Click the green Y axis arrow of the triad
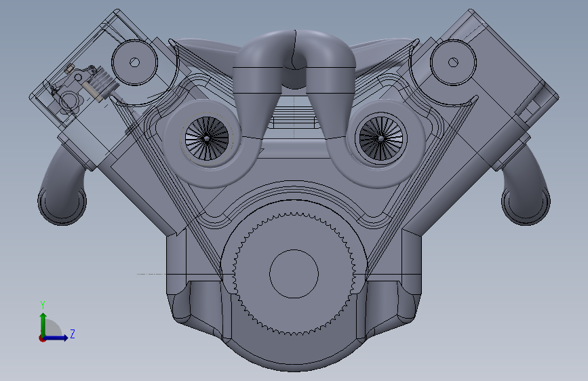The width and height of the screenshot is (588, 381). [43, 324]
